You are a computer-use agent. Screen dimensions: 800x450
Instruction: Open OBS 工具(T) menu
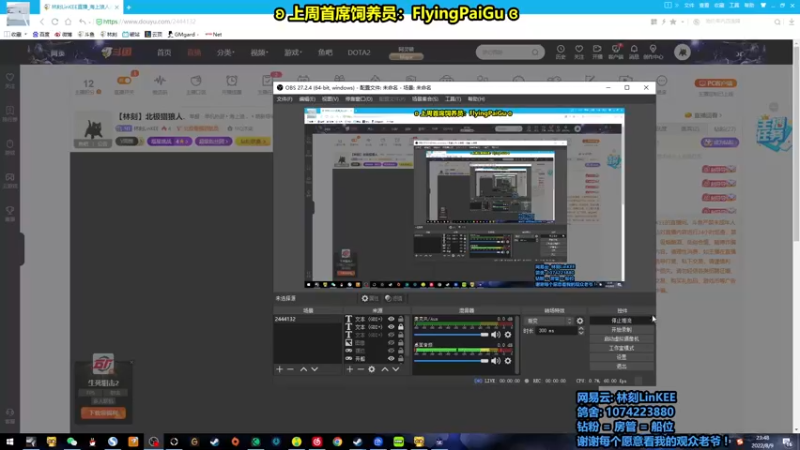[453, 99]
